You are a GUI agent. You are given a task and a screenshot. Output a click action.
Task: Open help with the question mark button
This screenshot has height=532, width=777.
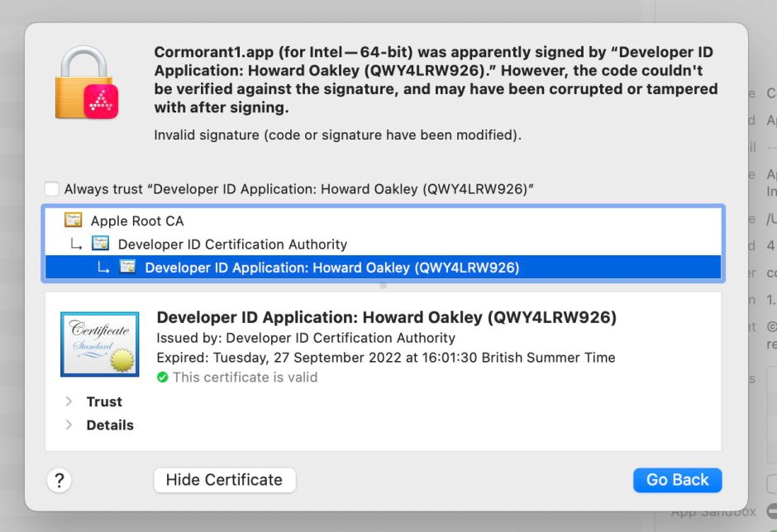[60, 480]
